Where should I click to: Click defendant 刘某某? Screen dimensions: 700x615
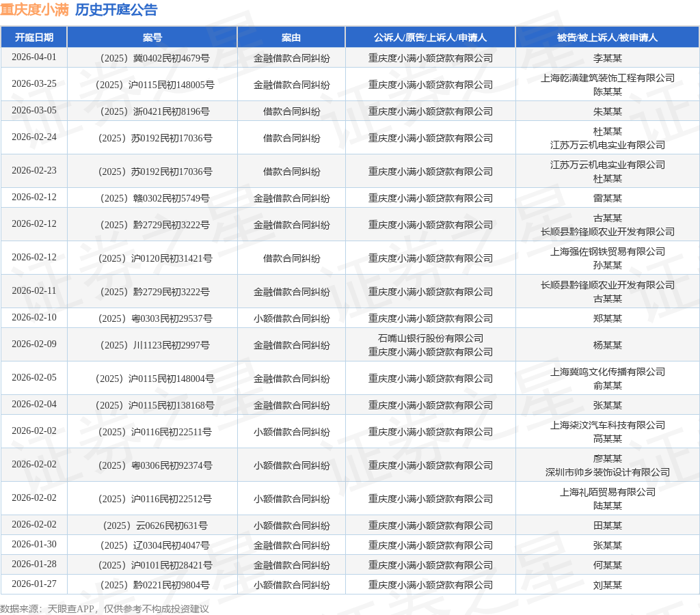click(607, 585)
